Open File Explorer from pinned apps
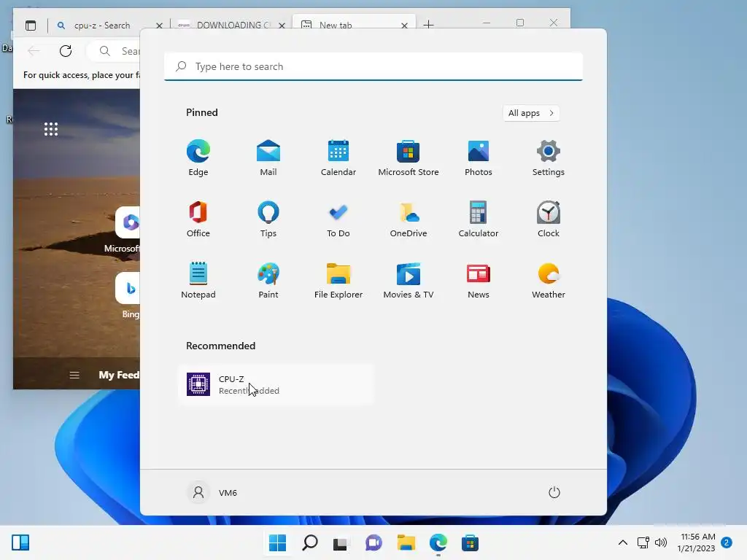This screenshot has height=560, width=747. point(338,280)
